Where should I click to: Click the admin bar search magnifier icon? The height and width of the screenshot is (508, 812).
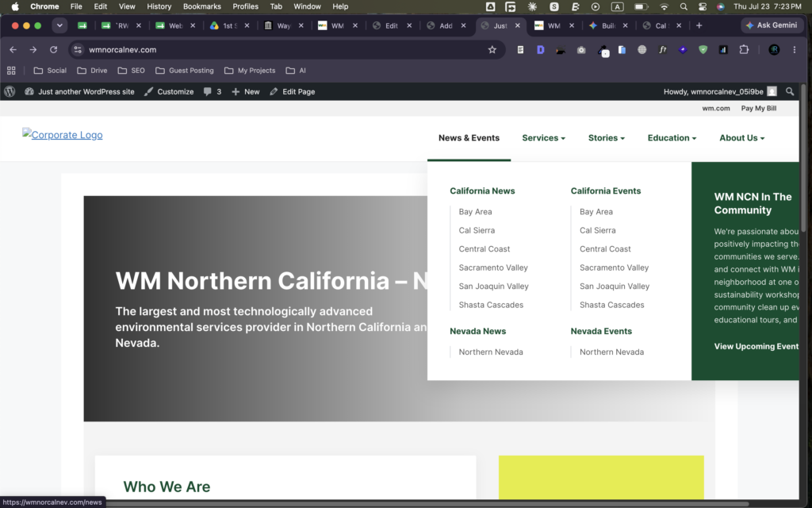(x=790, y=92)
